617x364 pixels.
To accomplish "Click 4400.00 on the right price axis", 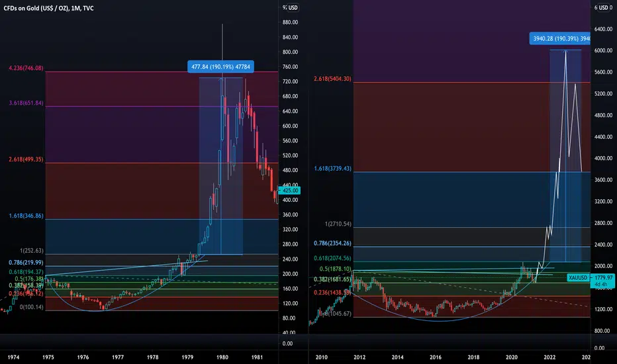I will [604, 137].
